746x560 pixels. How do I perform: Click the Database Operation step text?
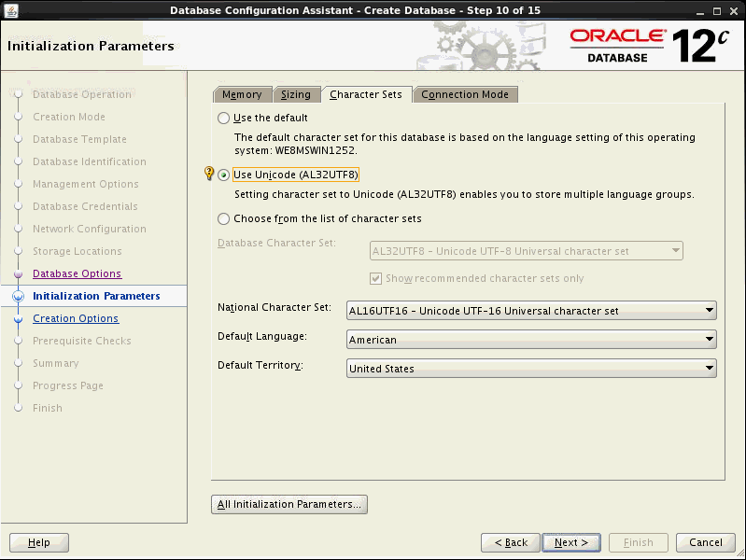82,94
